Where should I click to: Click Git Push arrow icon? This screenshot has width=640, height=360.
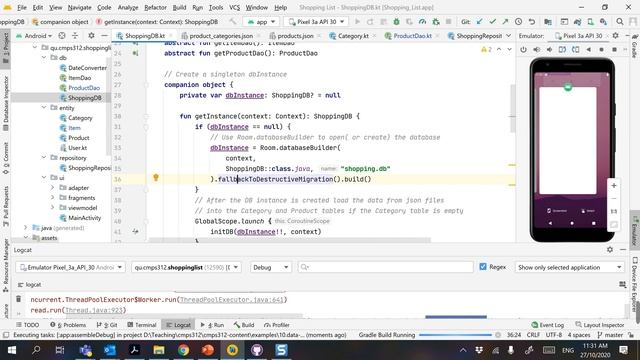505,22
